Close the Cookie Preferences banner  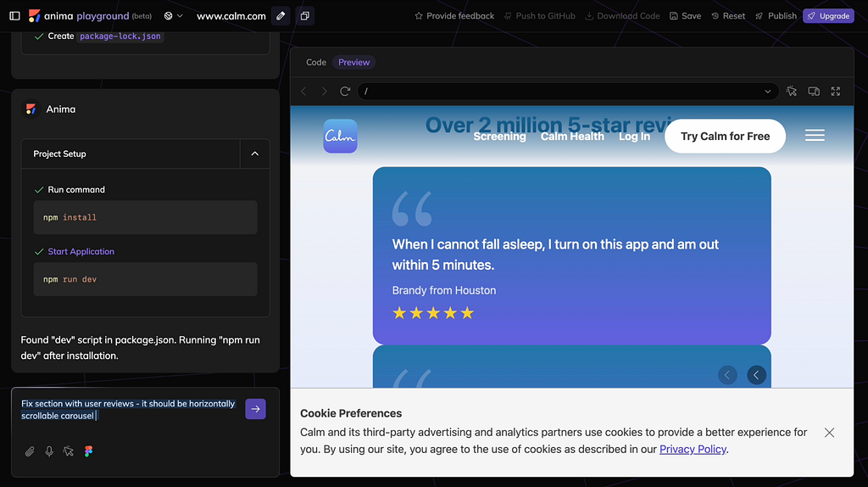pyautogui.click(x=829, y=433)
